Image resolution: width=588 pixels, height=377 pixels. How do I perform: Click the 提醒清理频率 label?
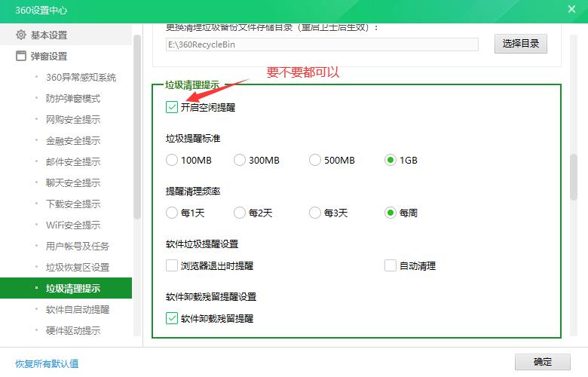193,192
